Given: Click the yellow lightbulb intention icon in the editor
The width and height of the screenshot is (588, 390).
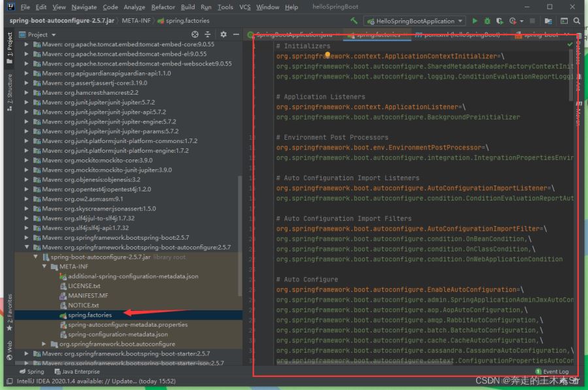Looking at the screenshot, I should pyautogui.click(x=327, y=55).
